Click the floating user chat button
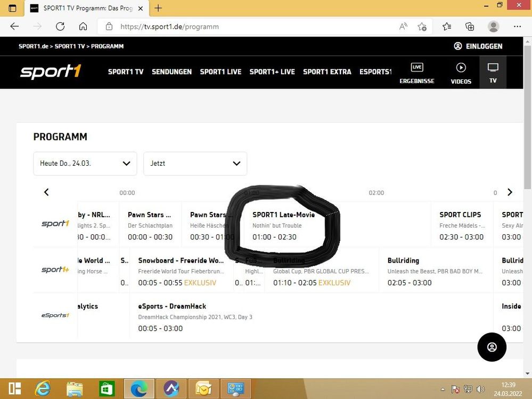 tap(492, 347)
